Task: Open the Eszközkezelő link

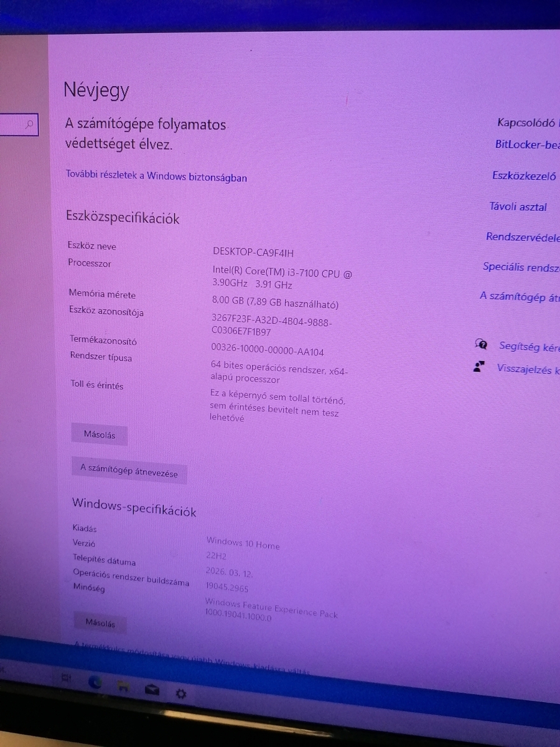Action: [x=524, y=176]
